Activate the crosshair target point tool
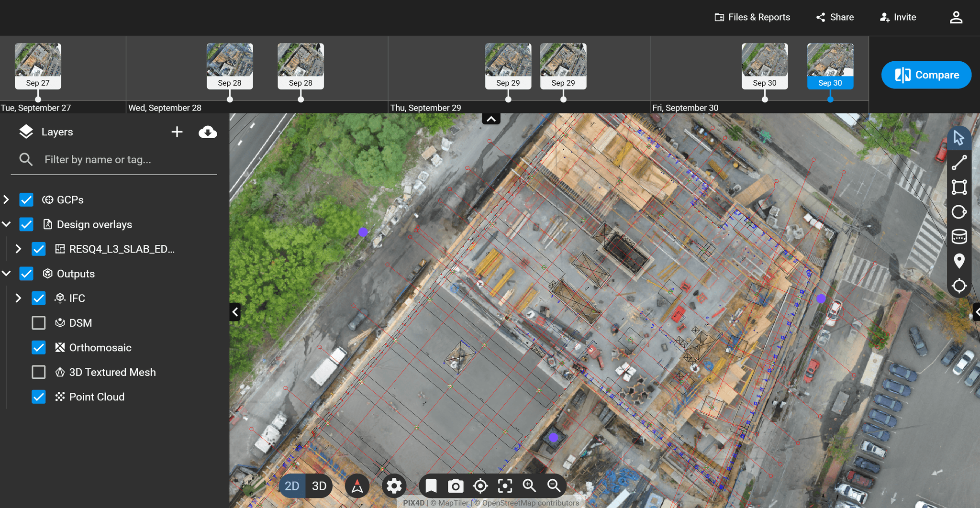Screen dimensions: 980x508 coord(959,286)
